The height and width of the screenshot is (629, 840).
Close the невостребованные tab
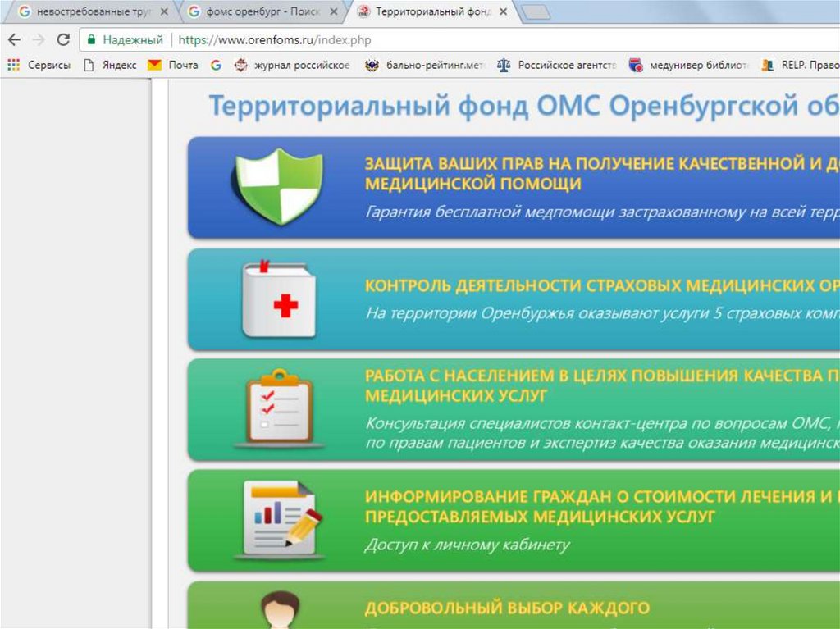tap(164, 11)
